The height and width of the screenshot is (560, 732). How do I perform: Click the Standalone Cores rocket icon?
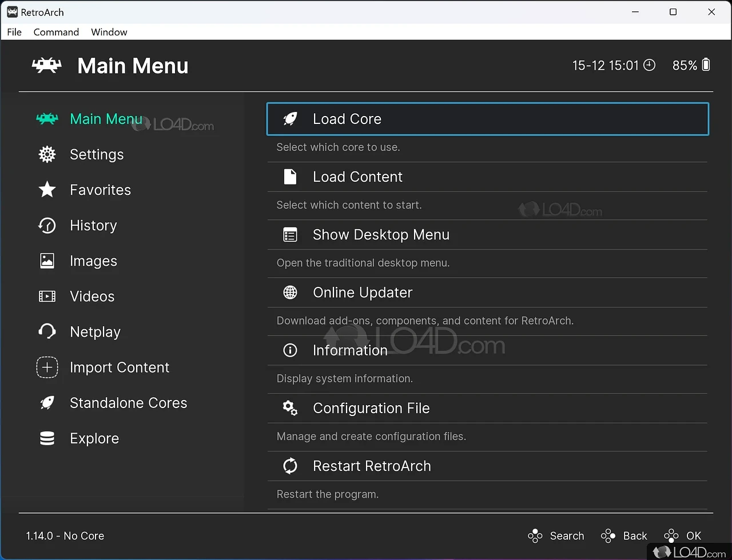coord(47,402)
